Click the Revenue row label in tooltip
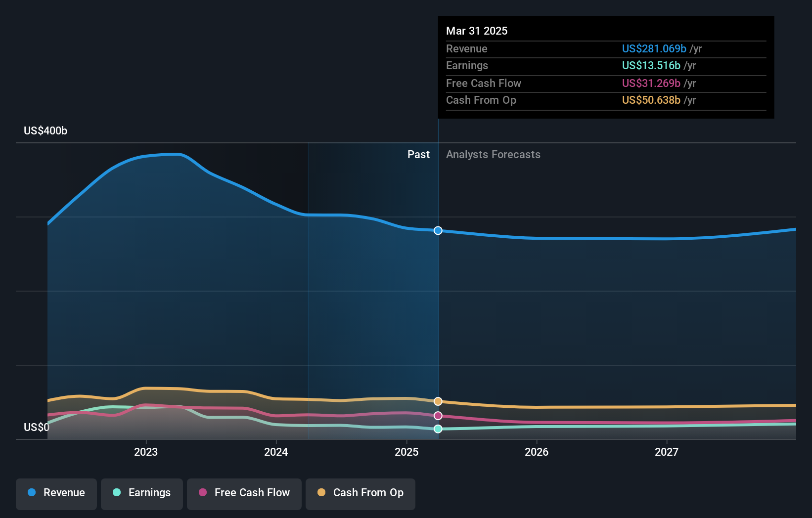The image size is (812, 518). tap(466, 48)
